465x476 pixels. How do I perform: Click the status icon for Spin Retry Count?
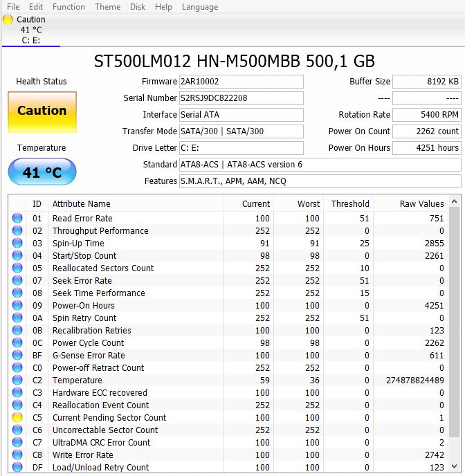[x=17, y=318]
